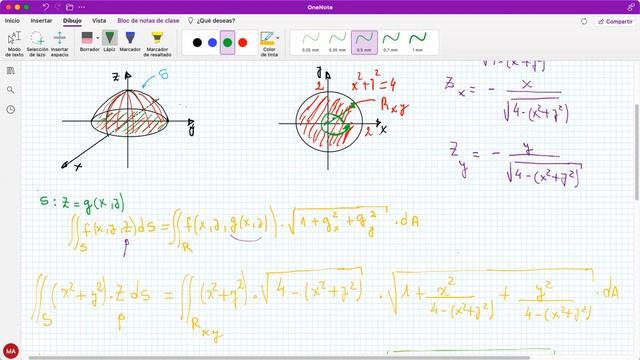This screenshot has width=640, height=360.
Task: Click the vertical scrollbar on the right
Action: coord(637,152)
